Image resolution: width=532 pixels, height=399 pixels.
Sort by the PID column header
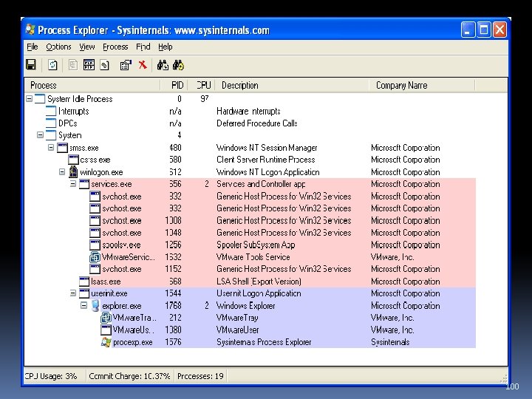coord(174,85)
